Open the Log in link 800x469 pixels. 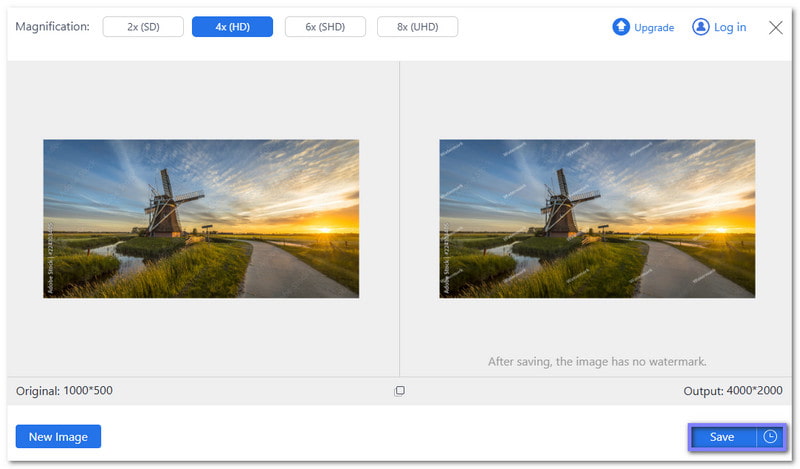click(x=730, y=27)
